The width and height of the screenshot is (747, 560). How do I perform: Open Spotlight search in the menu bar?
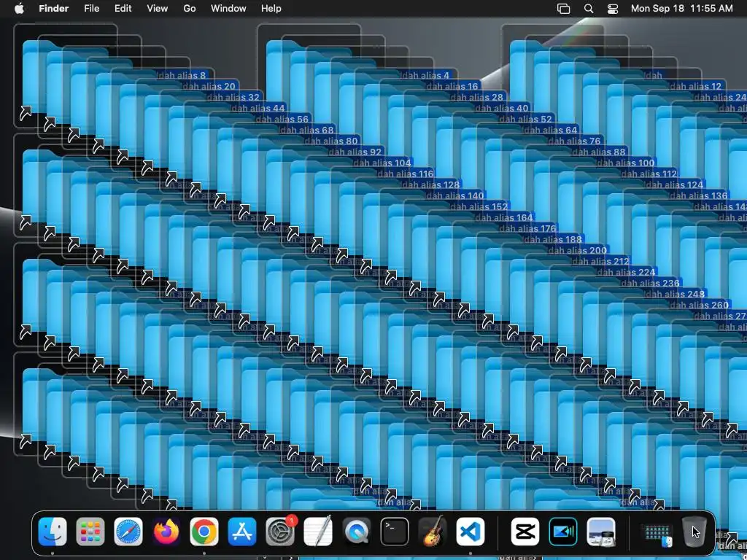tap(589, 9)
